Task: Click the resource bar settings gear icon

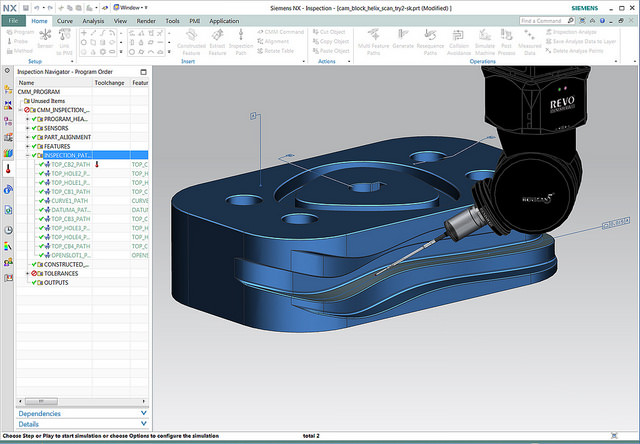Action: tap(7, 71)
